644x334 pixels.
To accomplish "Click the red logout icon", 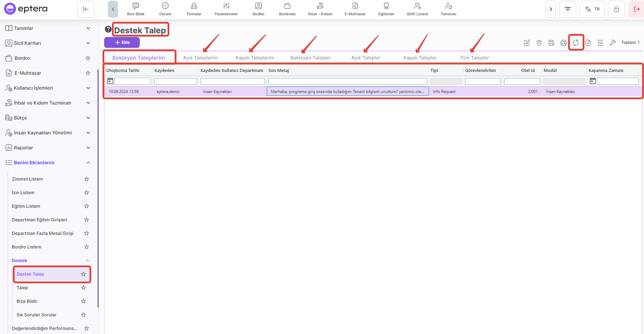I will point(637,9).
